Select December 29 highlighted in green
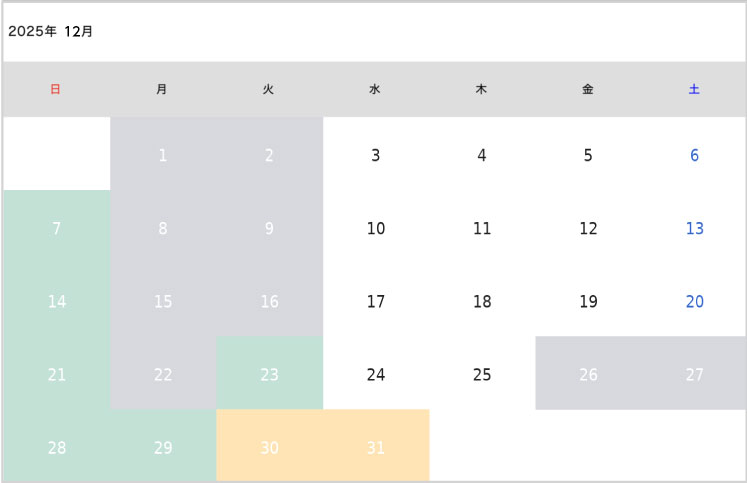This screenshot has width=747, height=483. click(x=163, y=447)
